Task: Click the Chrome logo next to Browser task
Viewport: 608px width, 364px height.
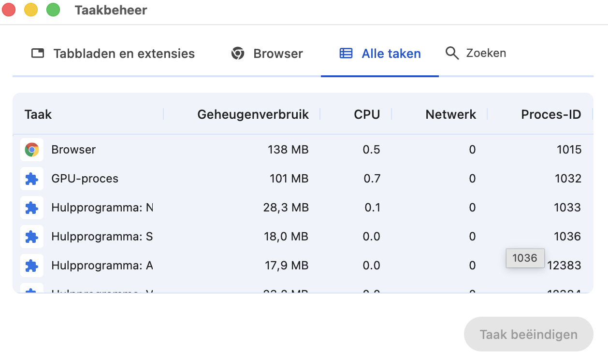Action: pyautogui.click(x=31, y=150)
